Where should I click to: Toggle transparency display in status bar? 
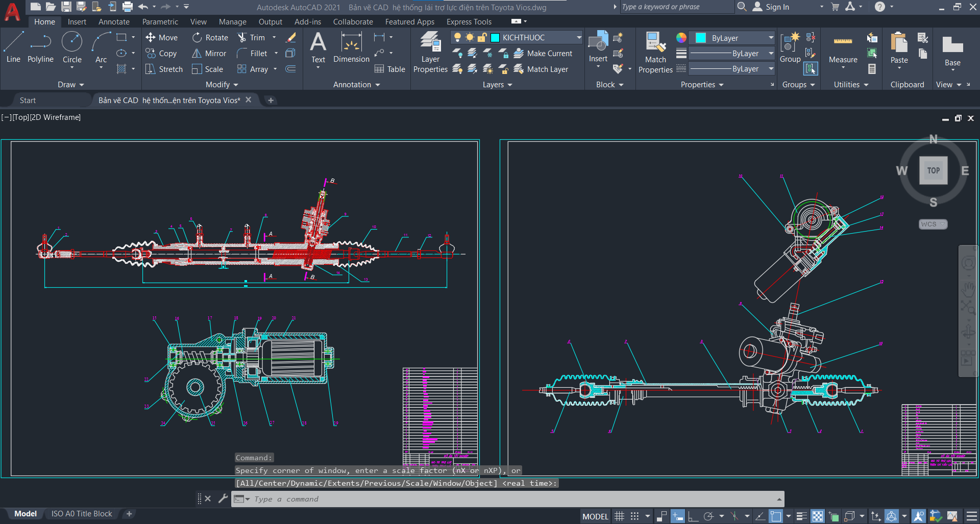[x=818, y=516]
